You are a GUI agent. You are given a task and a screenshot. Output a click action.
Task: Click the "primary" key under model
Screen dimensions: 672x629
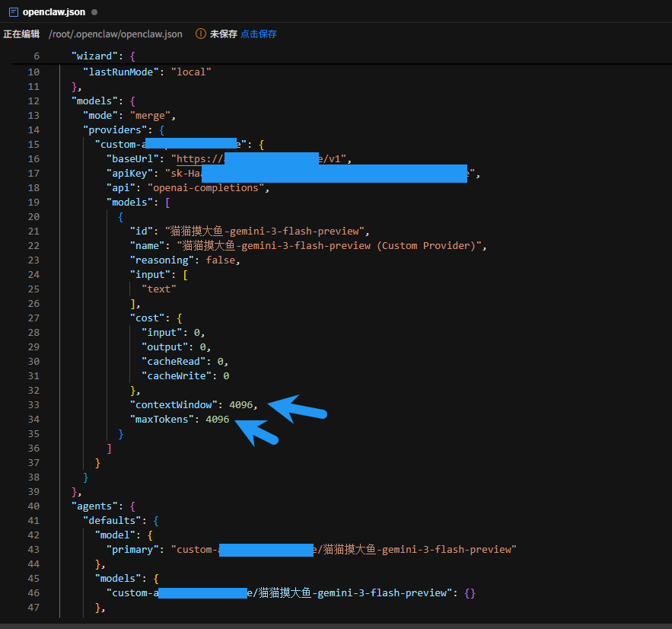pyautogui.click(x=132, y=549)
